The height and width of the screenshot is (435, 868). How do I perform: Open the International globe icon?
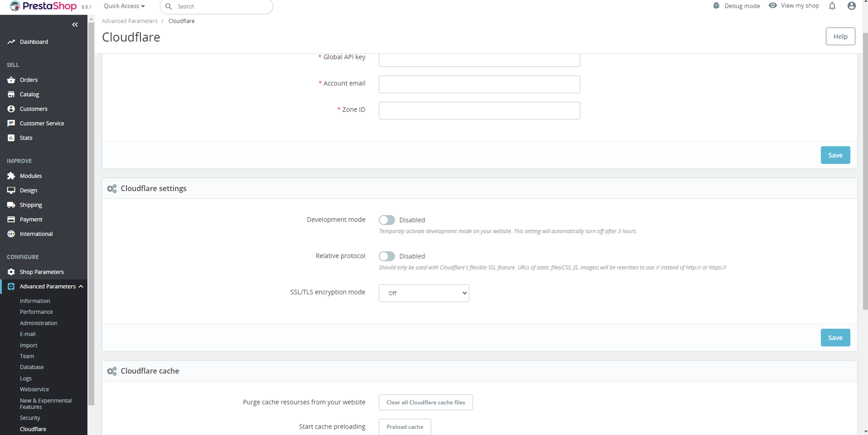[11, 234]
